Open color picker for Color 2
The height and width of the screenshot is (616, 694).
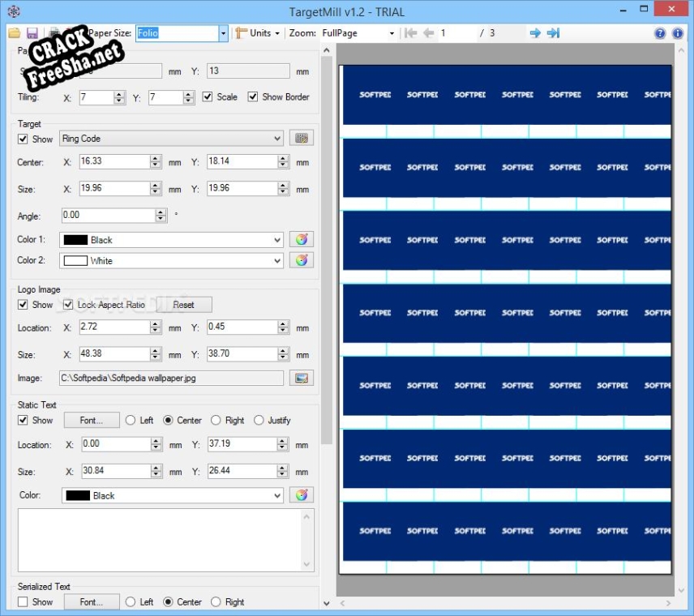coord(301,261)
